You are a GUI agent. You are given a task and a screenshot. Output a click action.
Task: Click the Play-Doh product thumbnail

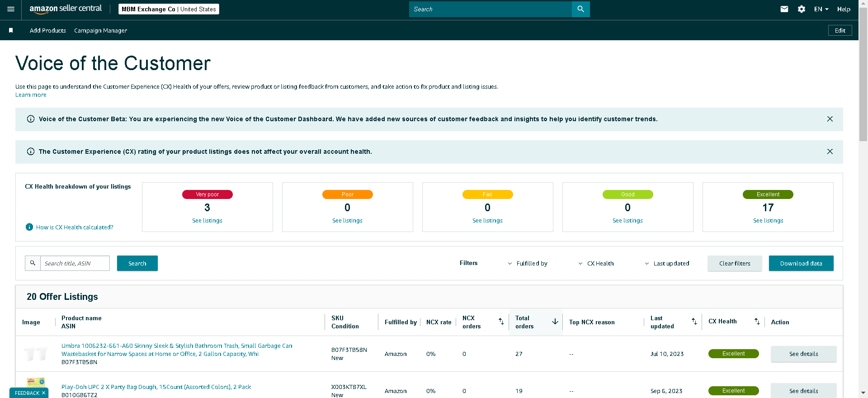click(36, 383)
